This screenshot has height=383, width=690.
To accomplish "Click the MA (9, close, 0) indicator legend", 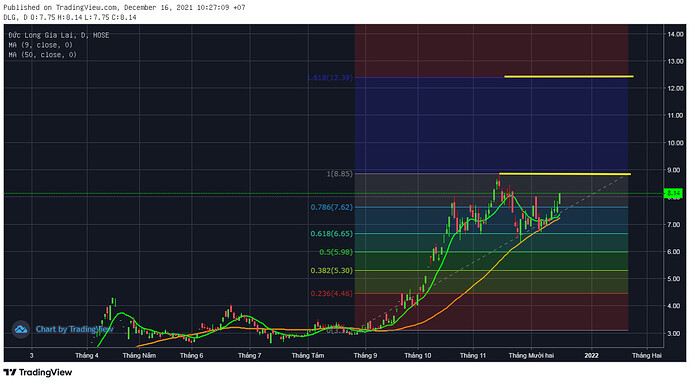I will pos(40,45).
